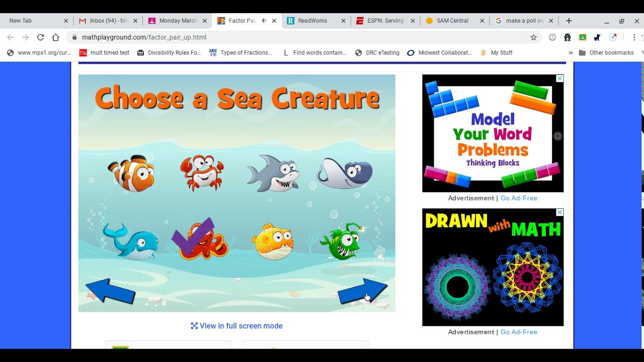
Task: Open My Stuff bookmark
Action: (x=496, y=52)
